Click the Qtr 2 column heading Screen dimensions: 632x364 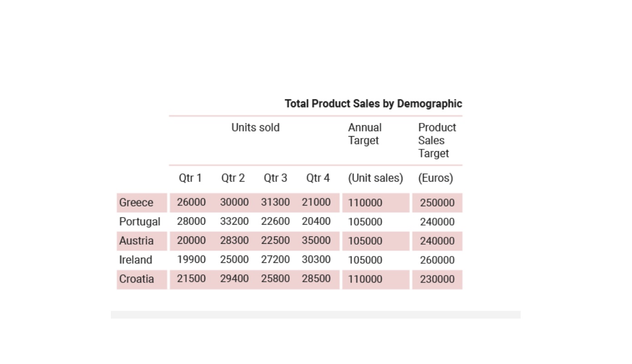click(x=233, y=178)
